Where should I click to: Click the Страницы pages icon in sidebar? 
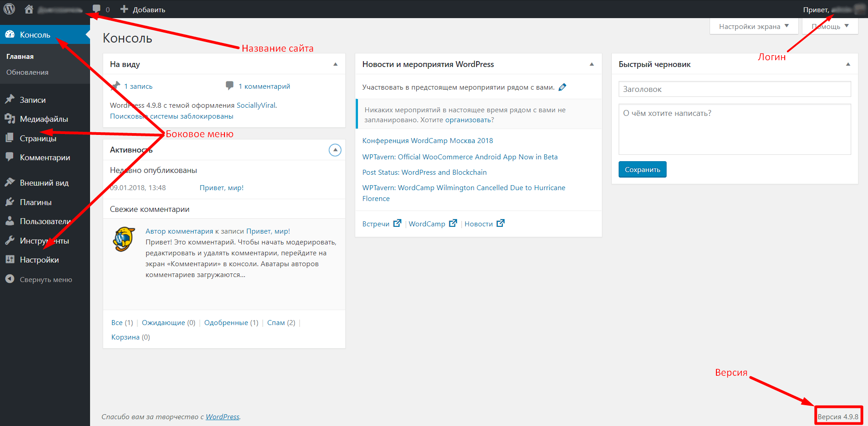[10, 138]
